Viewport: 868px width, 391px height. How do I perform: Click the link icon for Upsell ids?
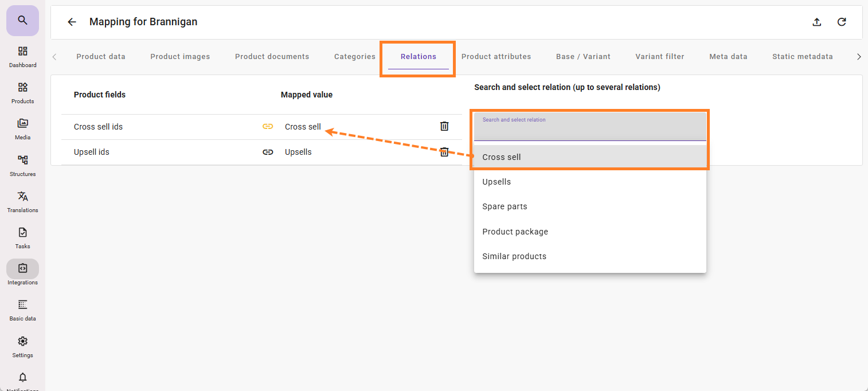click(268, 152)
